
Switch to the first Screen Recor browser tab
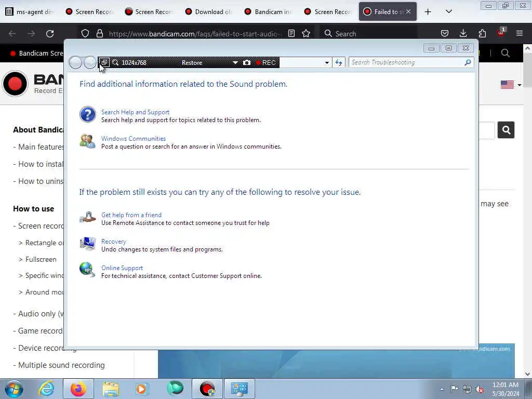[x=89, y=11]
